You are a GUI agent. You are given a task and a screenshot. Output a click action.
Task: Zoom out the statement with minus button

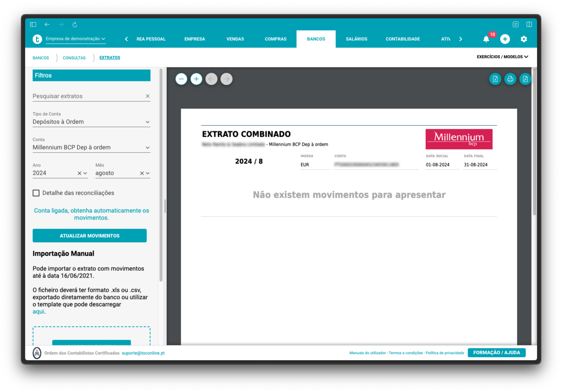click(181, 79)
